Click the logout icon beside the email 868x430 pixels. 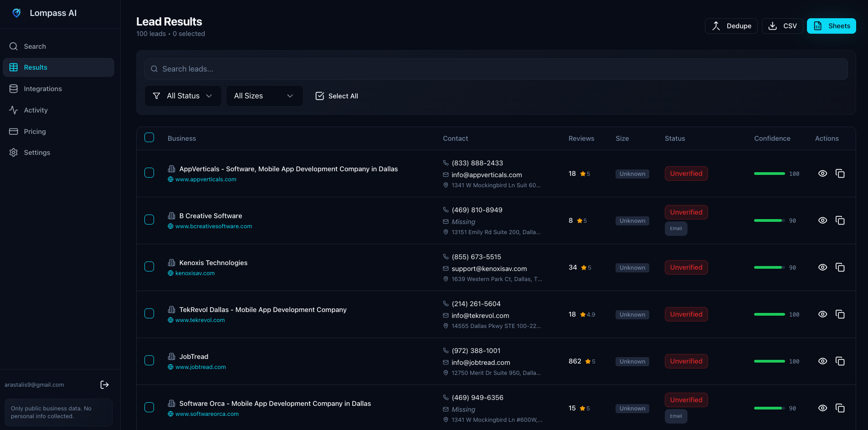(x=104, y=385)
